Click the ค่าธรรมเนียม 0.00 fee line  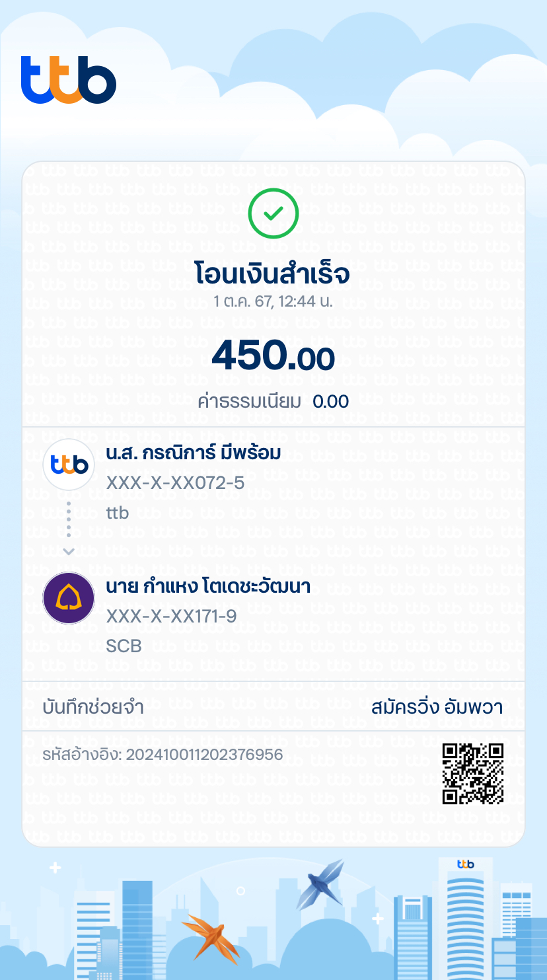click(273, 401)
